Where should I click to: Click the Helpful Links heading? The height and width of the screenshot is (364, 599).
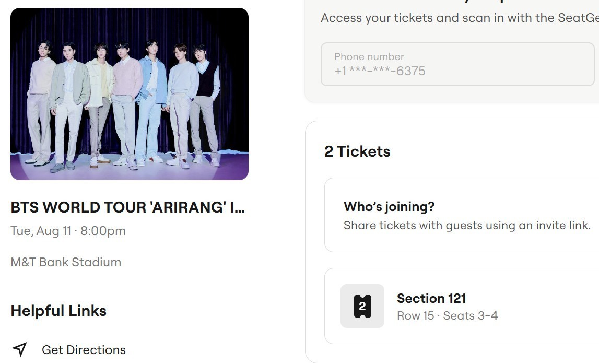click(x=58, y=311)
